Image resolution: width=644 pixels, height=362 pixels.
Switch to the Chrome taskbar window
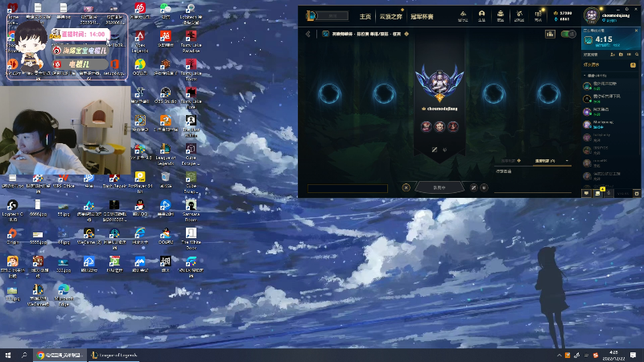pyautogui.click(x=60, y=355)
